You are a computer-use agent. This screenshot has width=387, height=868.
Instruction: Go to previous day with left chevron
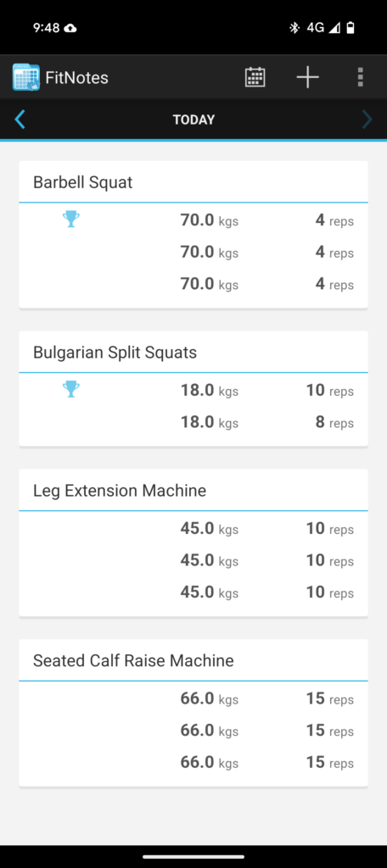click(x=20, y=119)
